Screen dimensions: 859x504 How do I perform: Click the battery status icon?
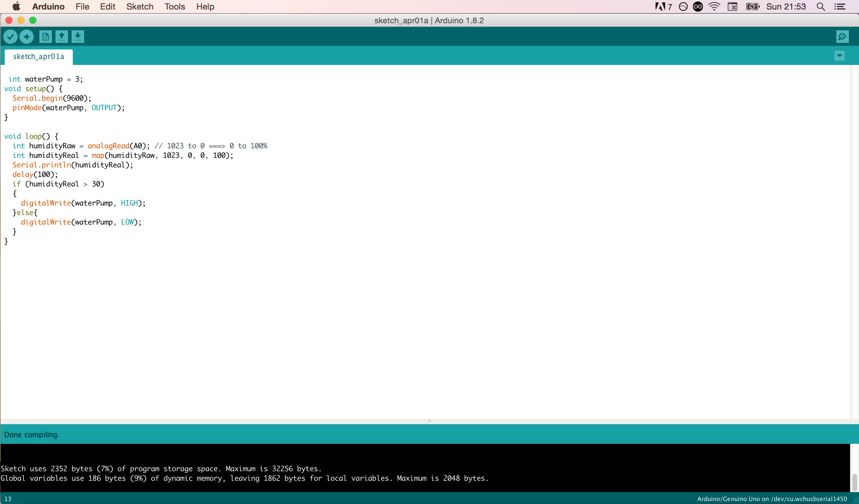coord(752,7)
